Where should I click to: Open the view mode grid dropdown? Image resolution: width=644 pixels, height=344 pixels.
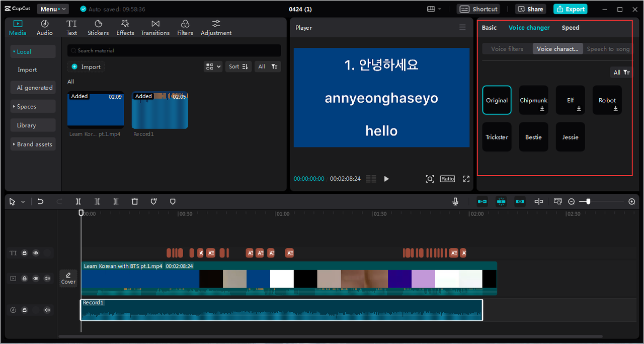tap(213, 66)
